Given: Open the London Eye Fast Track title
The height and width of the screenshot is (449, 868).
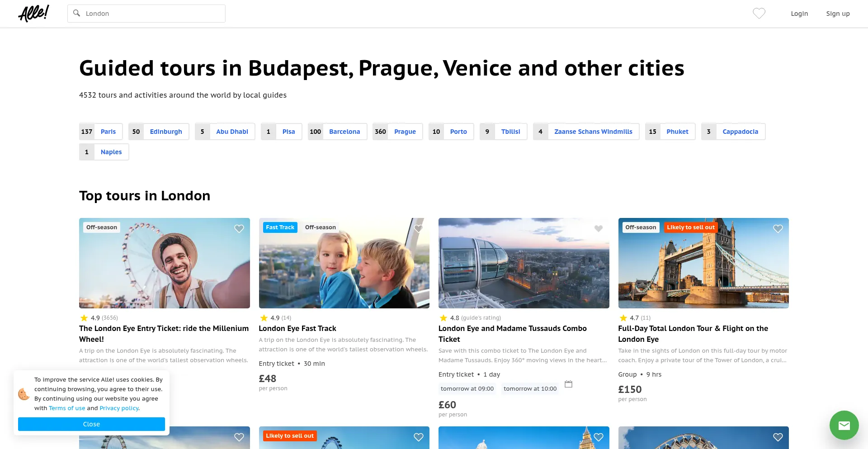Looking at the screenshot, I should [x=297, y=328].
